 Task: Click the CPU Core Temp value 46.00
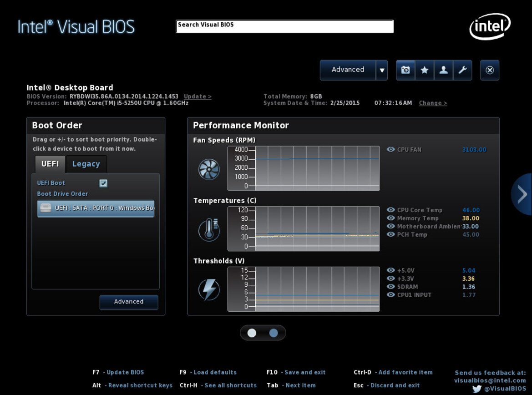point(471,210)
